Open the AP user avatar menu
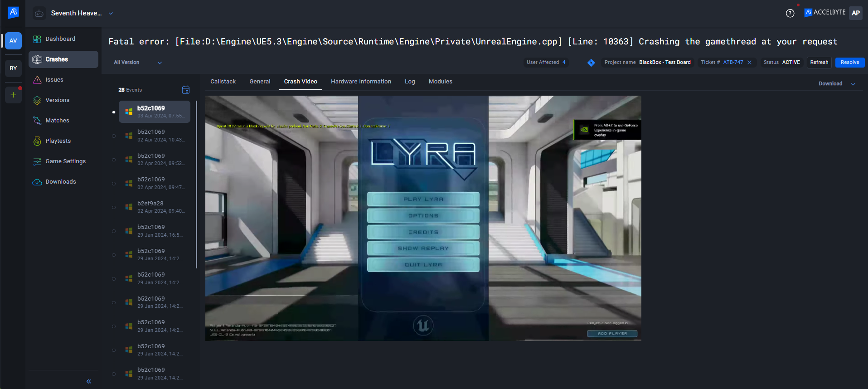The width and height of the screenshot is (868, 389). (856, 13)
